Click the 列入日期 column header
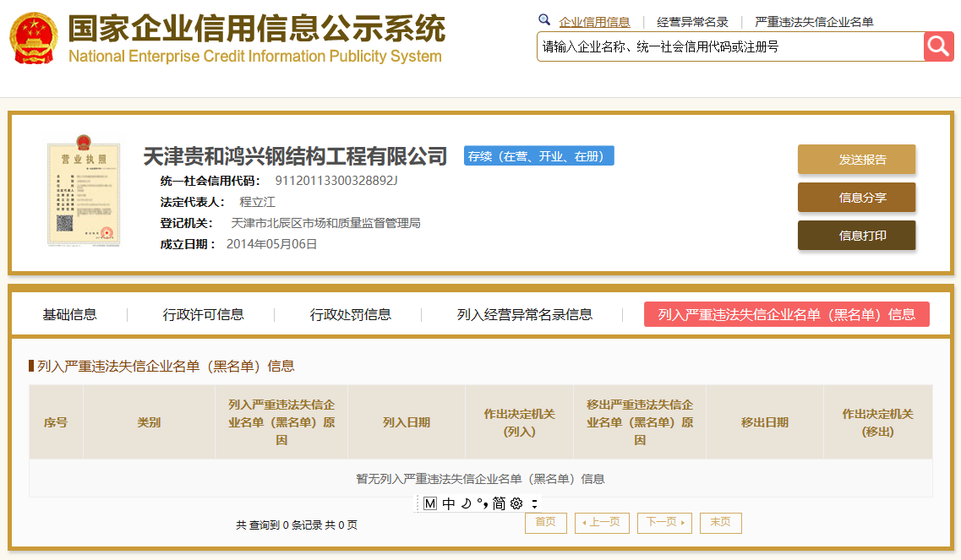 (407, 422)
